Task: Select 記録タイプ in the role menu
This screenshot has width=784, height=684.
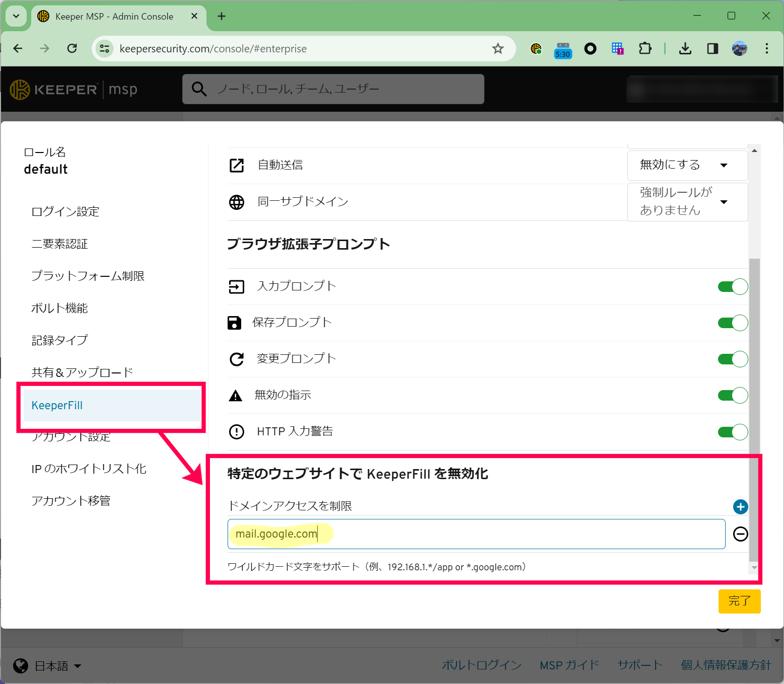Action: pyautogui.click(x=60, y=340)
